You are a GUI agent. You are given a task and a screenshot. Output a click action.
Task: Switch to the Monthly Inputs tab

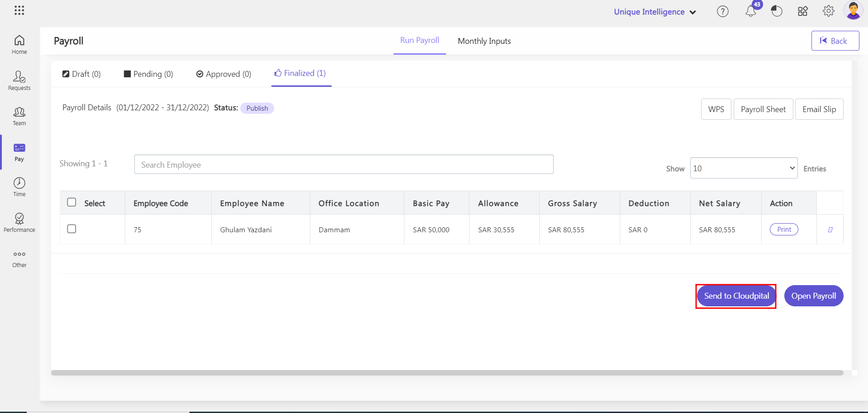484,41
